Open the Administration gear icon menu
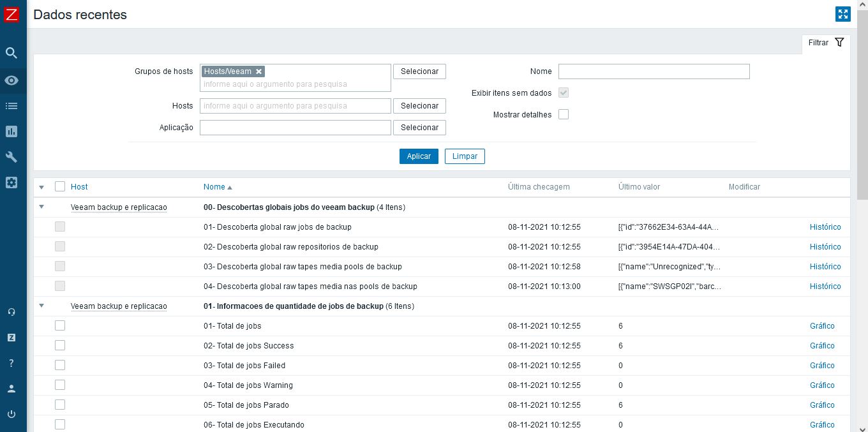The height and width of the screenshot is (432, 868). [11, 182]
